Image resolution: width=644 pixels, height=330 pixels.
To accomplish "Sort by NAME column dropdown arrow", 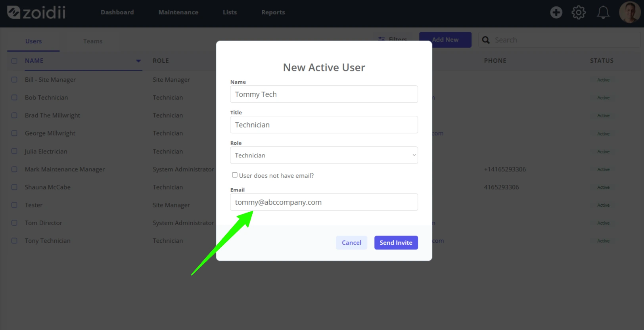I will (138, 61).
